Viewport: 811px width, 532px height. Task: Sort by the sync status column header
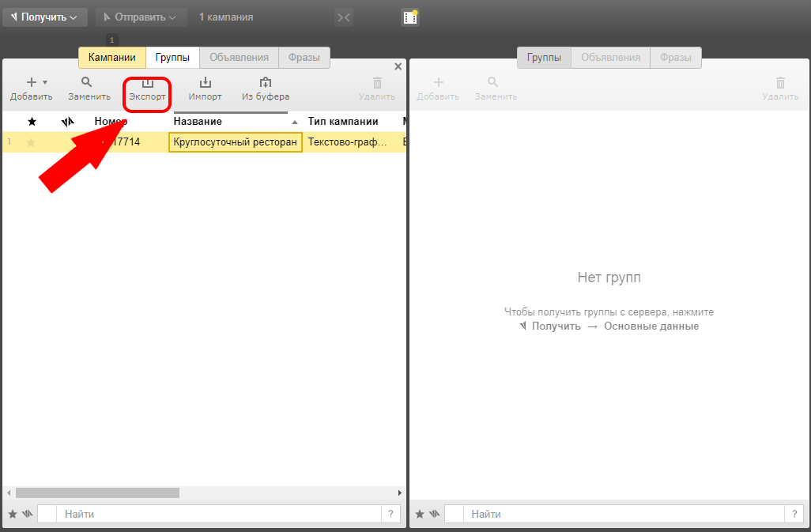pyautogui.click(x=68, y=122)
